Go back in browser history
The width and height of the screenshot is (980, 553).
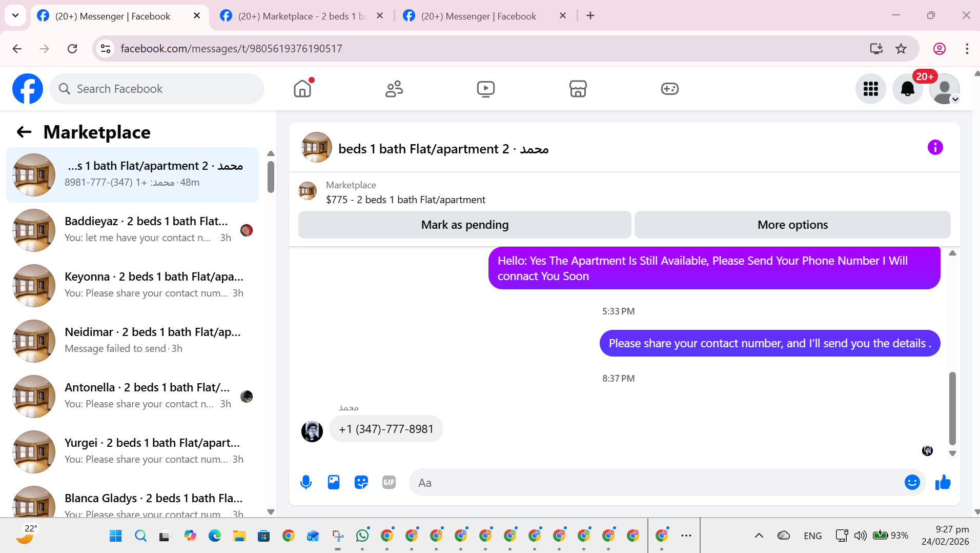pyautogui.click(x=17, y=49)
